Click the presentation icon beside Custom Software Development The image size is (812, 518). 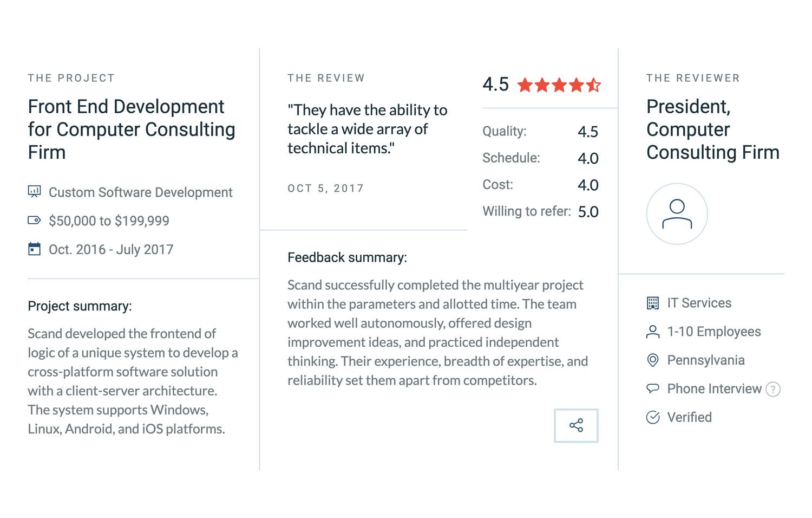tap(34, 191)
